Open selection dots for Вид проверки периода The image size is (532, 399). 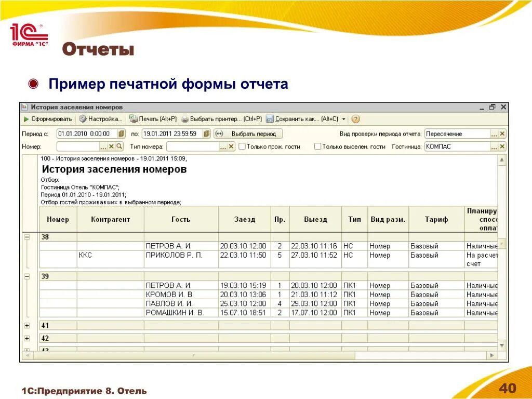coord(494,134)
